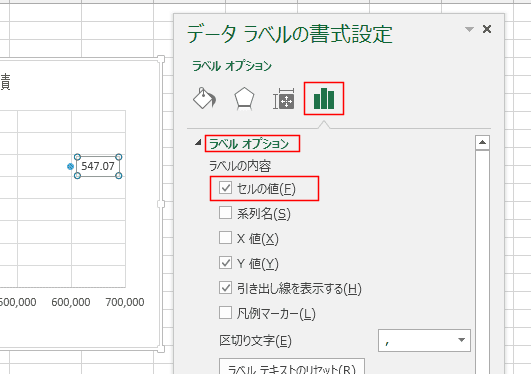Open the Fill & Line paint bucket tab
The image size is (531, 374).
tap(205, 99)
